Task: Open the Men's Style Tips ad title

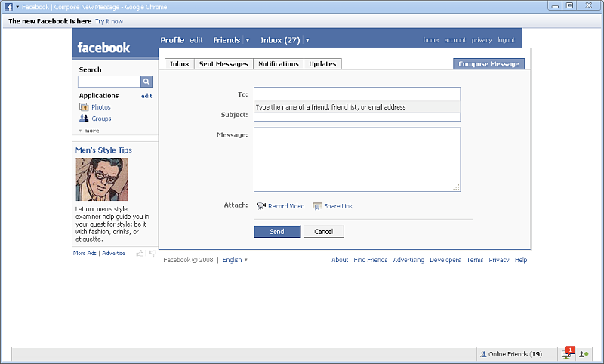Action: point(103,150)
